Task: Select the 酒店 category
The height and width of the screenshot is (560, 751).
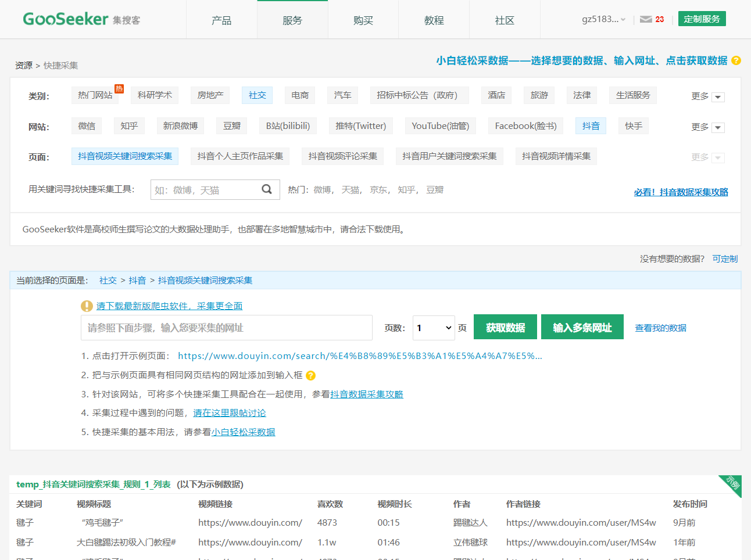Action: pyautogui.click(x=496, y=95)
